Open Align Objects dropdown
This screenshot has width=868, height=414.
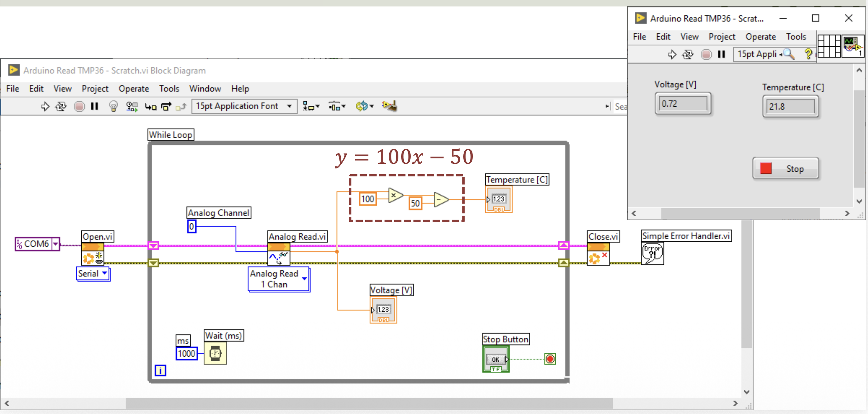tap(311, 107)
